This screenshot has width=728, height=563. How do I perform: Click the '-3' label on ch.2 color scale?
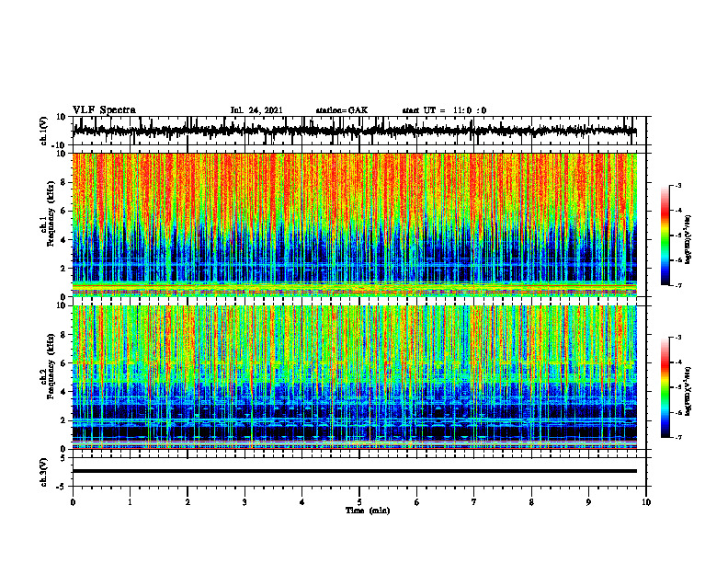pos(677,338)
